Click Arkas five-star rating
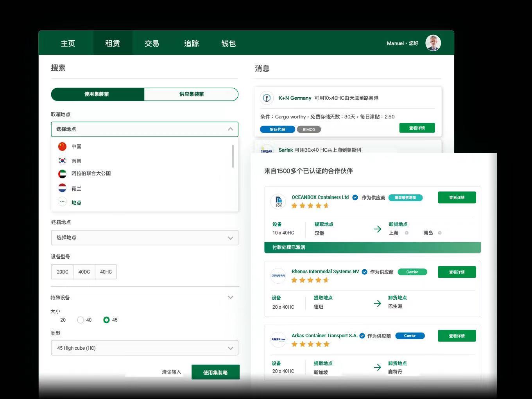This screenshot has width=532, height=399. (x=310, y=344)
